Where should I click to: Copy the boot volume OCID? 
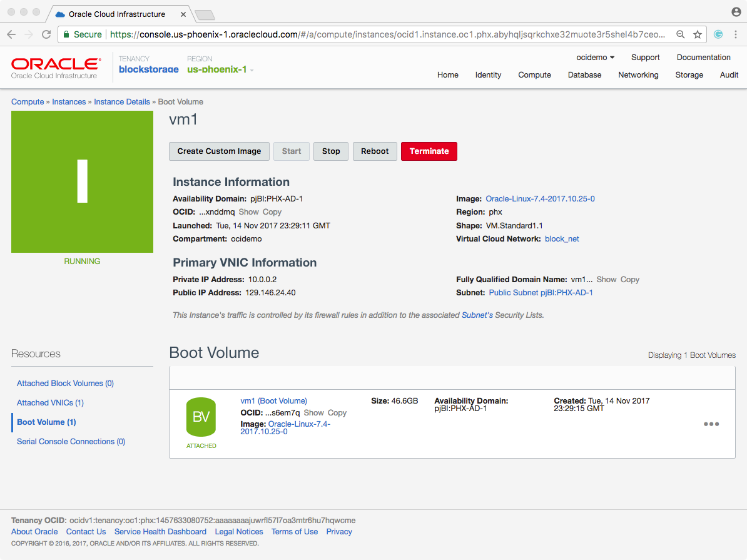click(x=337, y=412)
